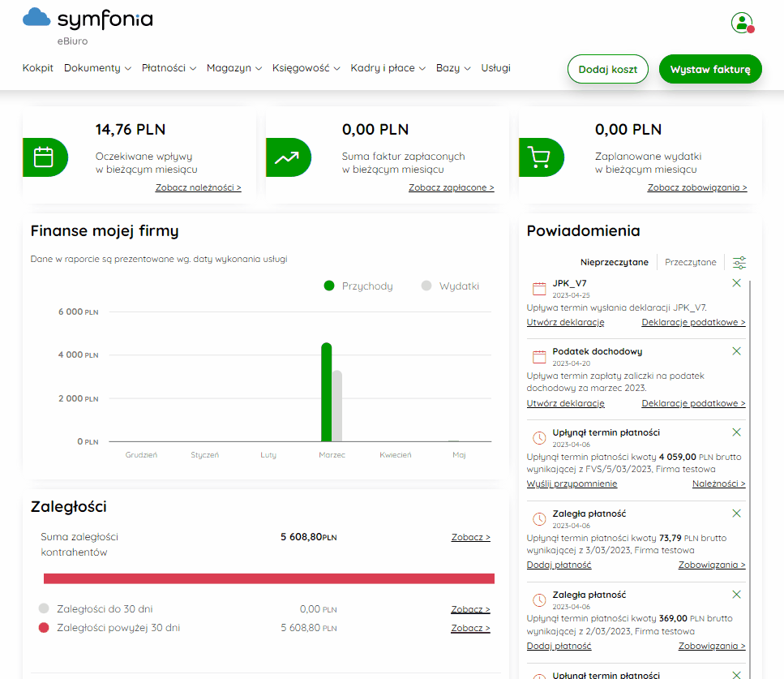Screen dimensions: 784x679
Task: Click the 5 608,80 PLN total overdue amount
Action: [309, 537]
